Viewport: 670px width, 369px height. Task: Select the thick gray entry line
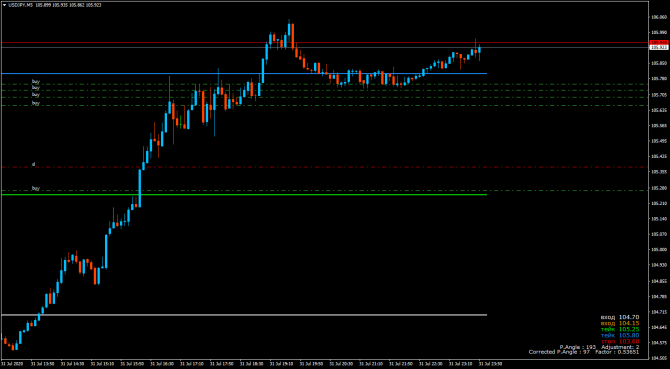click(244, 315)
